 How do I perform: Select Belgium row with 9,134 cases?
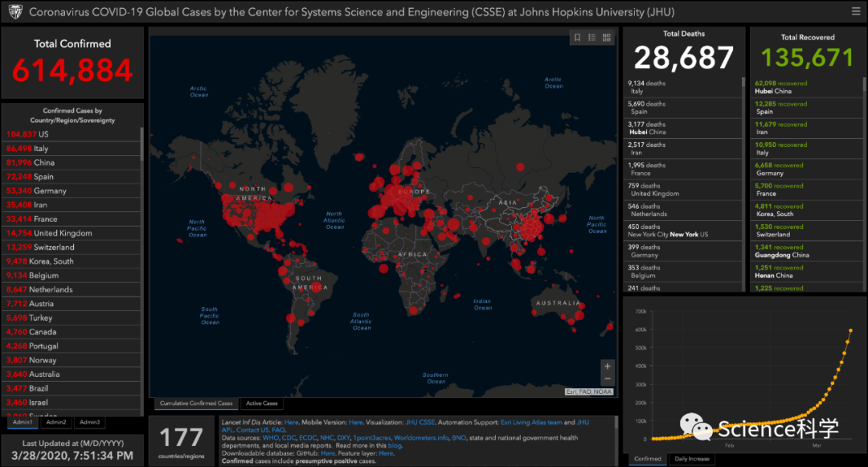click(x=72, y=276)
